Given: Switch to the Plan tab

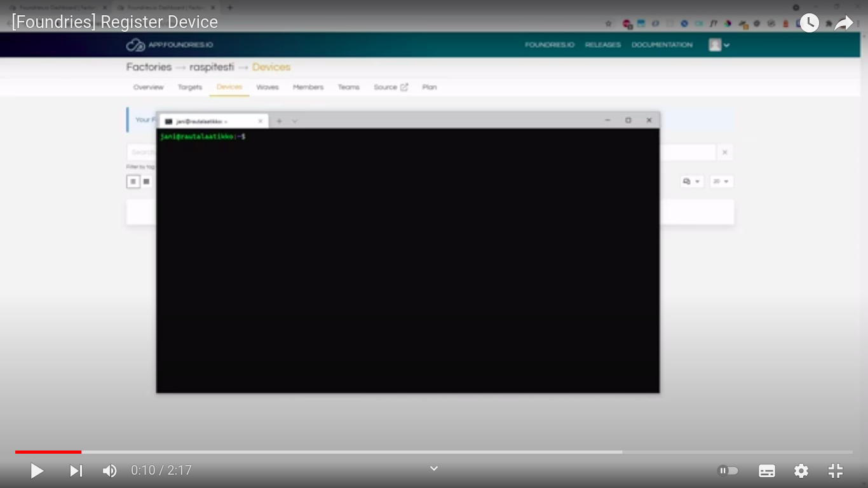Looking at the screenshot, I should 430,87.
